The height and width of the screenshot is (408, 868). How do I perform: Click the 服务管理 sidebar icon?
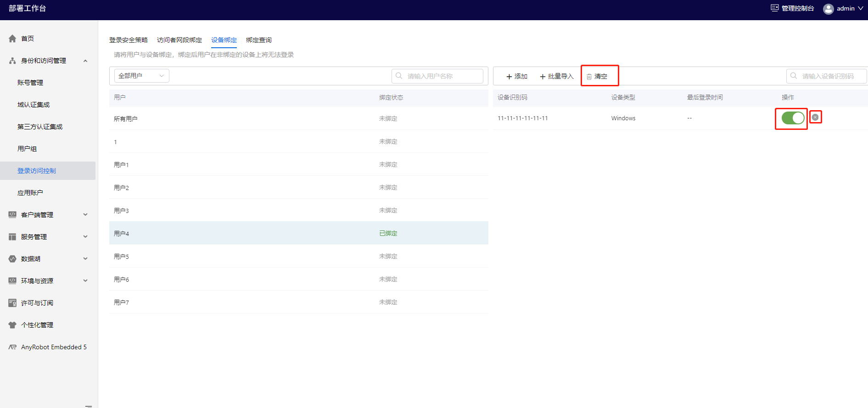[x=12, y=237]
